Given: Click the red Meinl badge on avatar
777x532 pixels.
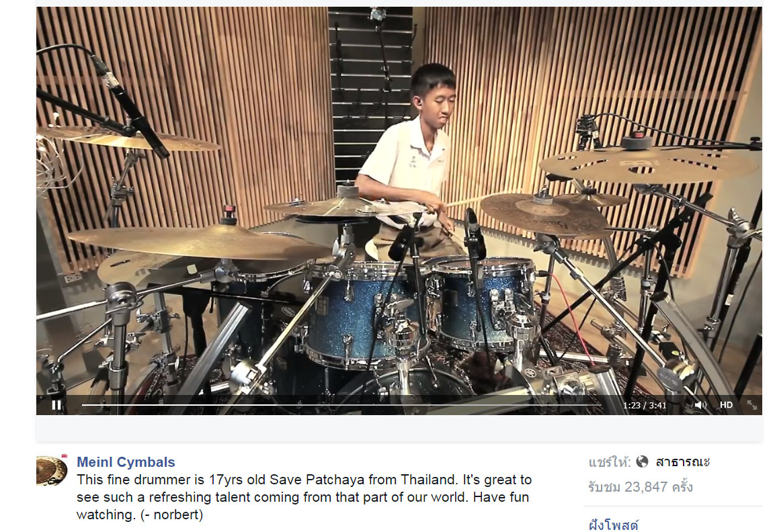Looking at the screenshot, I should 64,455.
